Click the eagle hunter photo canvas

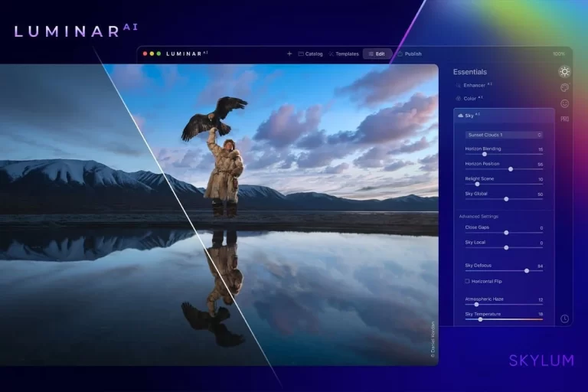click(219, 214)
